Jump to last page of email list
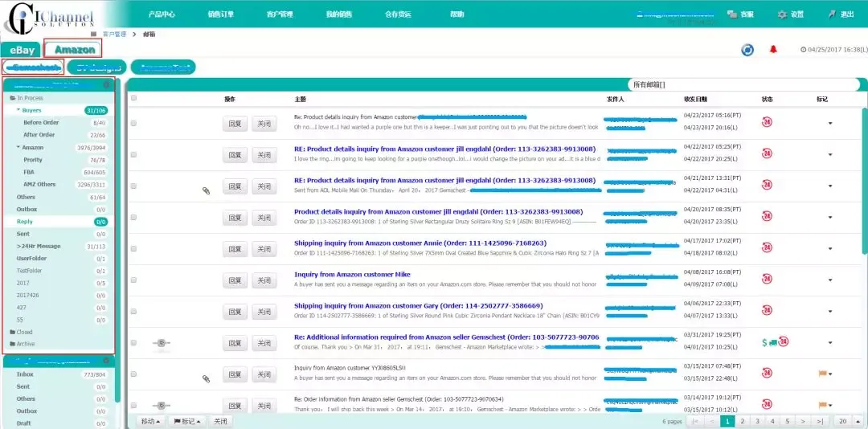The height and width of the screenshot is (429, 868). [x=819, y=421]
